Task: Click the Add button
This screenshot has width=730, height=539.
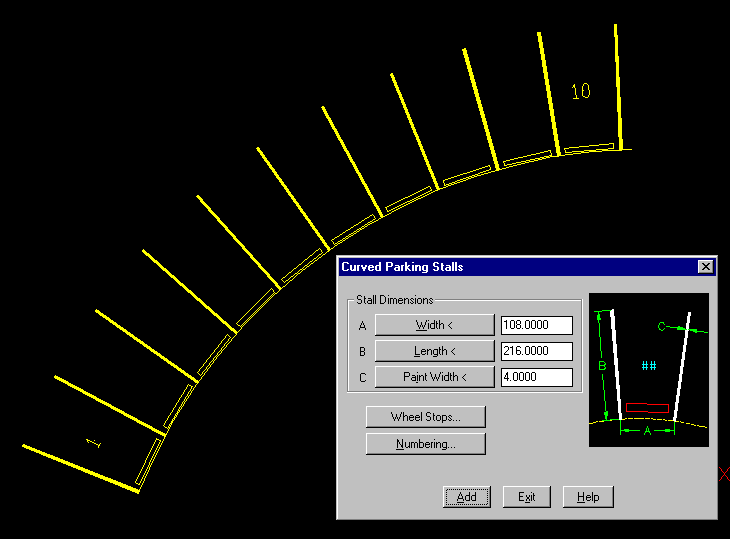Action: pos(466,497)
